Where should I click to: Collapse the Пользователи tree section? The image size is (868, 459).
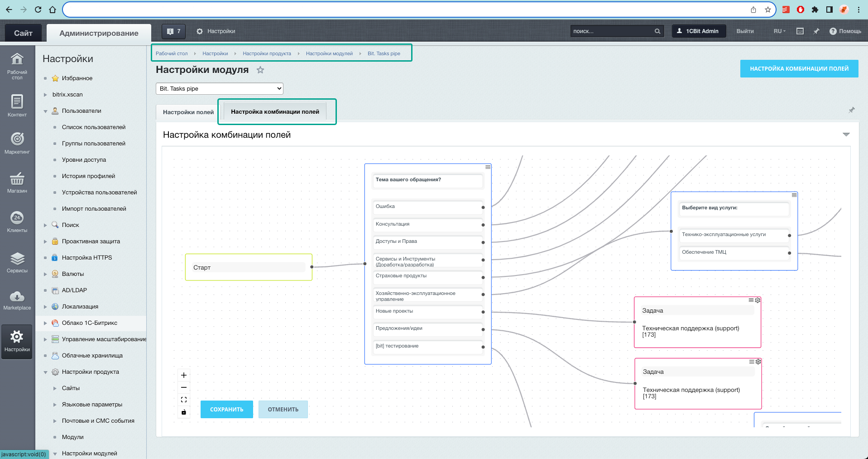[45, 111]
